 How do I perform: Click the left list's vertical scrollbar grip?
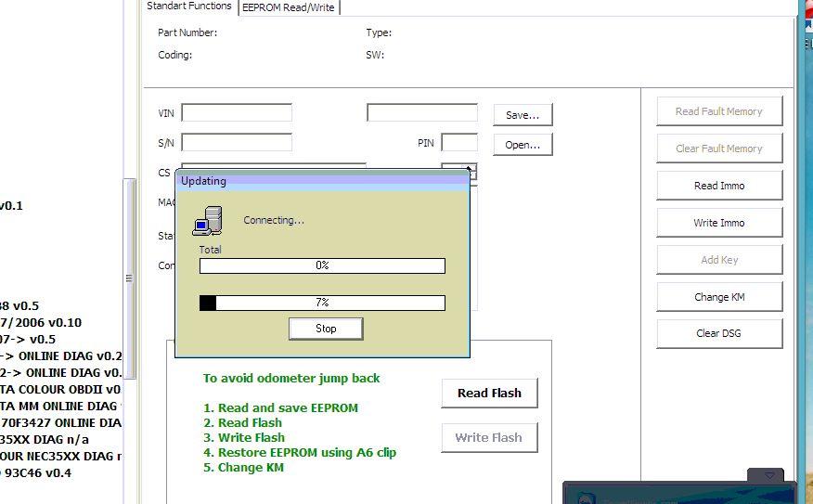point(129,278)
